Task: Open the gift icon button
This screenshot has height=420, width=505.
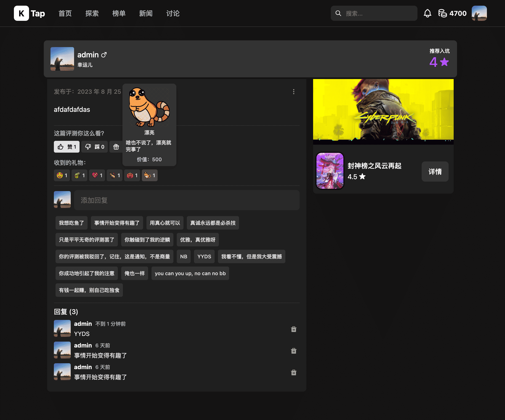Action: 116,147
